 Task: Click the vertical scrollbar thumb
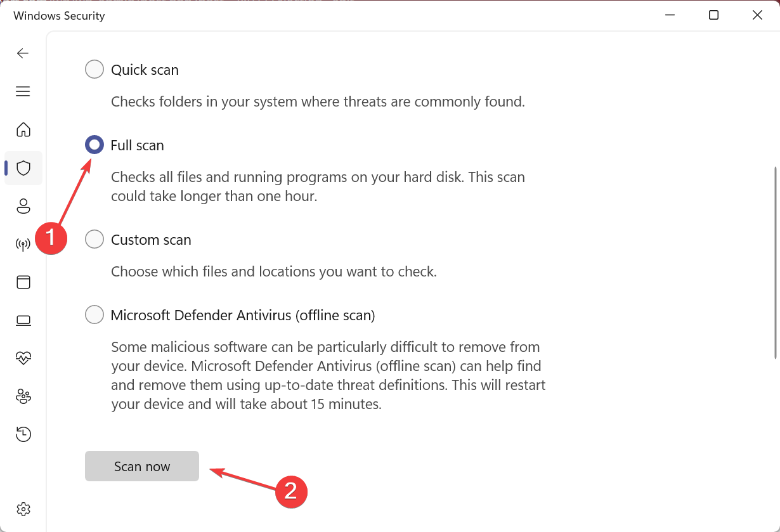(x=776, y=263)
